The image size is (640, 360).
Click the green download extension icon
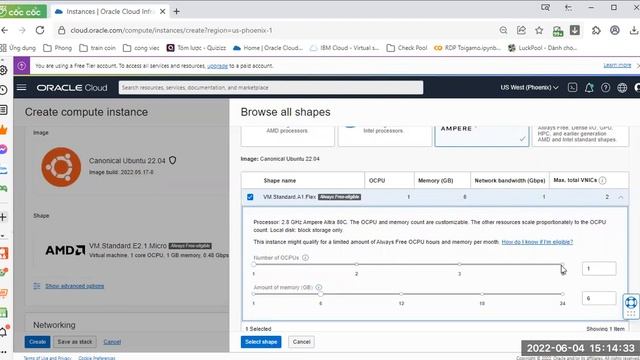click(558, 31)
